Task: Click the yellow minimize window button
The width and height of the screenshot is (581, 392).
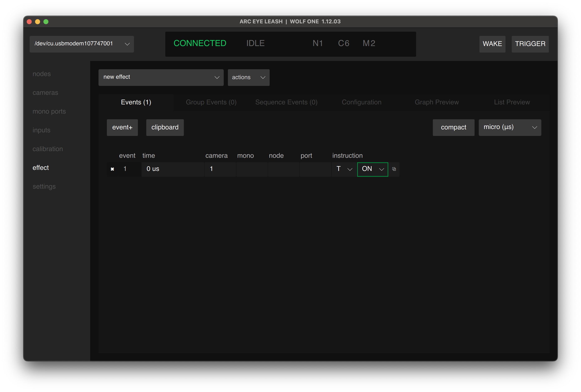Action: pos(38,22)
